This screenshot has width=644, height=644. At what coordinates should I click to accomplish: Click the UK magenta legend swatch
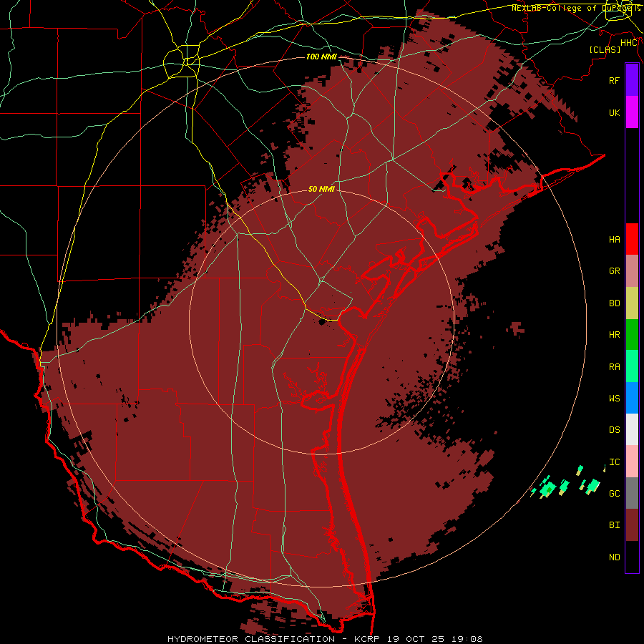coord(632,112)
